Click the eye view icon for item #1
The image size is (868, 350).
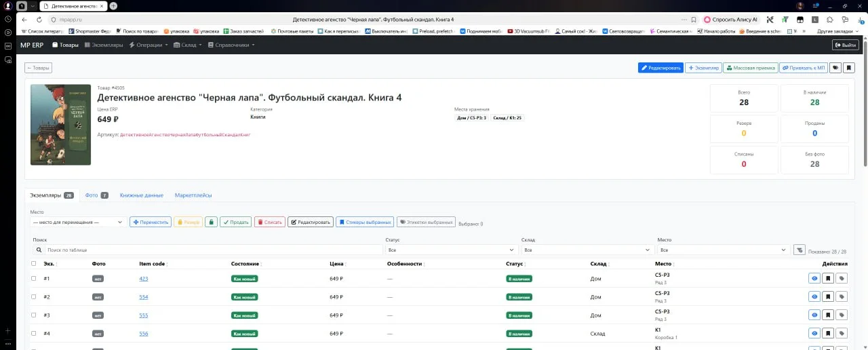[814, 278]
